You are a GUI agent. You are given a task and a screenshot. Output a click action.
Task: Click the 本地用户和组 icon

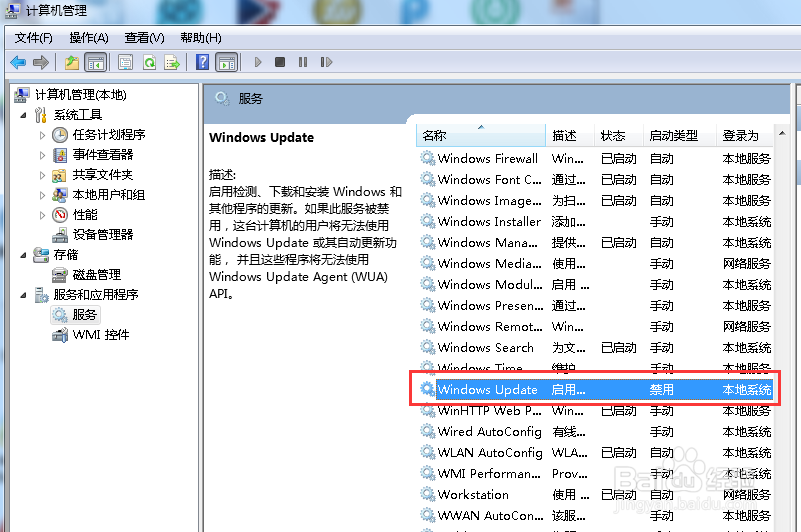(60, 195)
